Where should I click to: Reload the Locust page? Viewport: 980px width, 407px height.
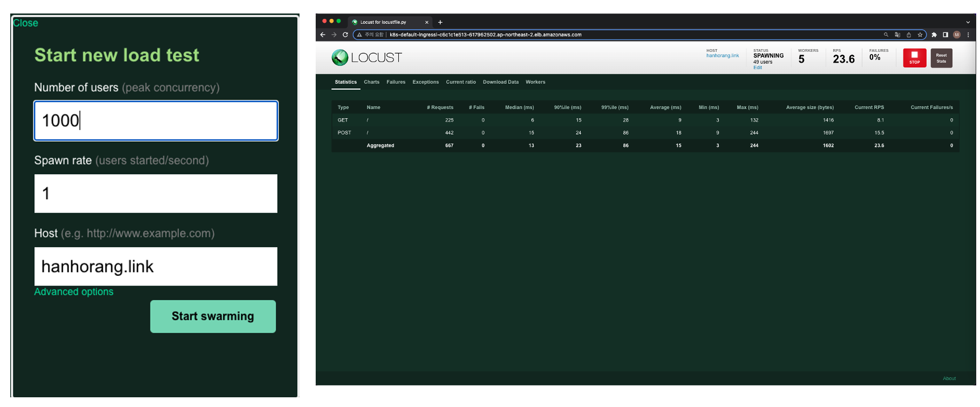click(345, 35)
